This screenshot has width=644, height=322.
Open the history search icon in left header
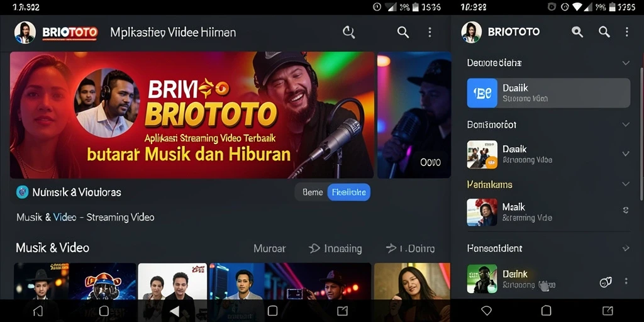tap(348, 33)
